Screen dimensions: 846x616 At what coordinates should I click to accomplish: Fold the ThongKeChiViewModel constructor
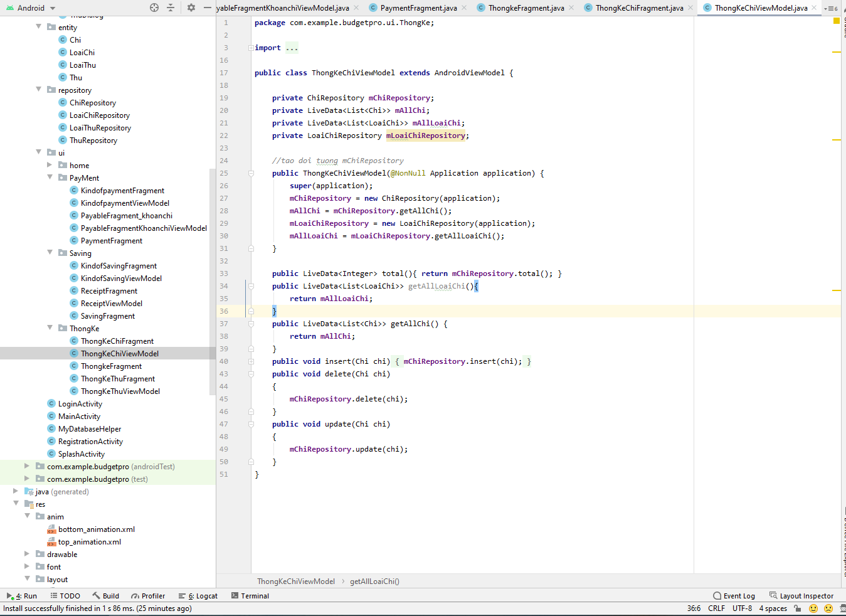click(x=251, y=173)
